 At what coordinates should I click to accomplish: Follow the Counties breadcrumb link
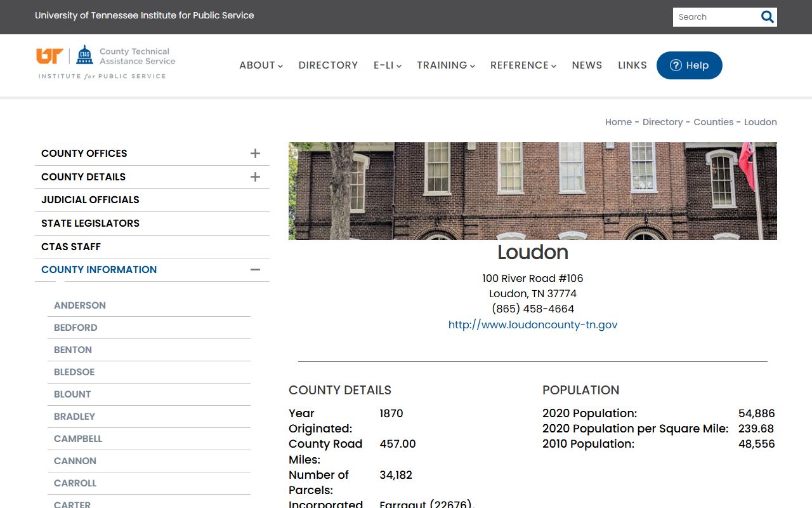tap(714, 122)
